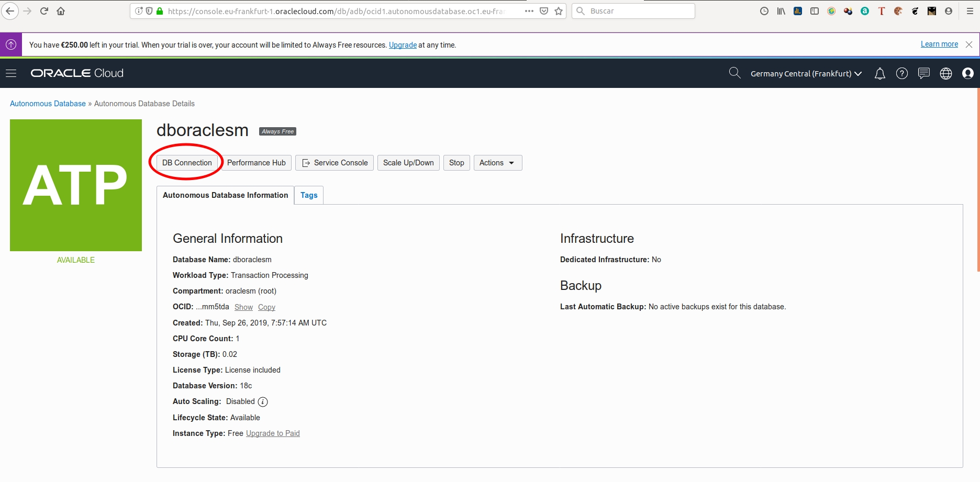Select the Autonomous Database Information tab
This screenshot has width=980, height=482.
point(226,195)
